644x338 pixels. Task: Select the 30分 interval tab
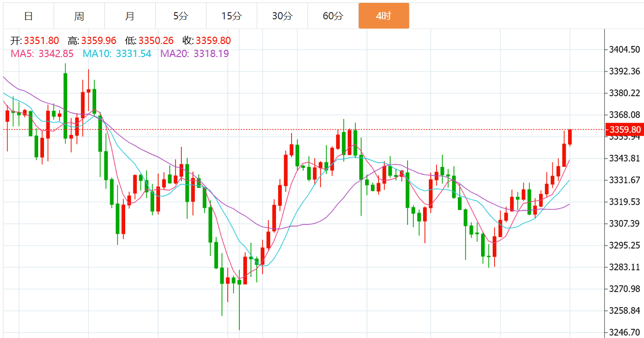click(x=282, y=16)
